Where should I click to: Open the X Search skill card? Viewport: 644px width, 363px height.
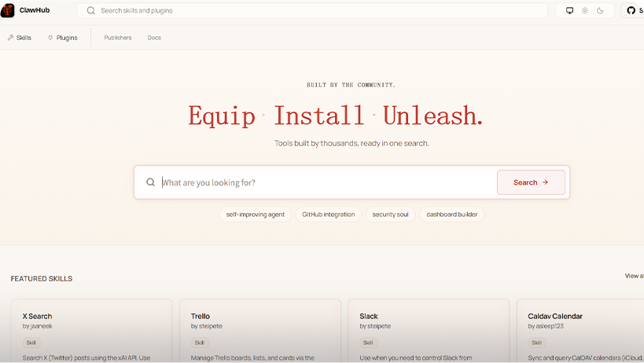[x=91, y=331]
